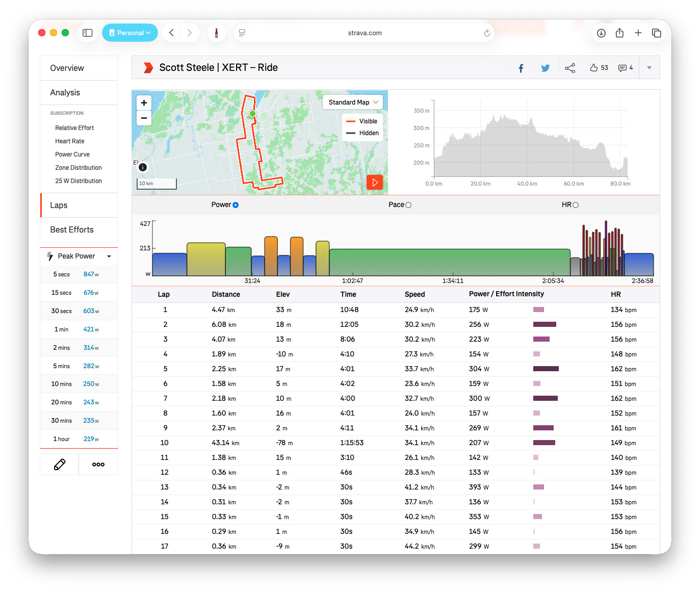Share the ride on Twitter

[545, 68]
